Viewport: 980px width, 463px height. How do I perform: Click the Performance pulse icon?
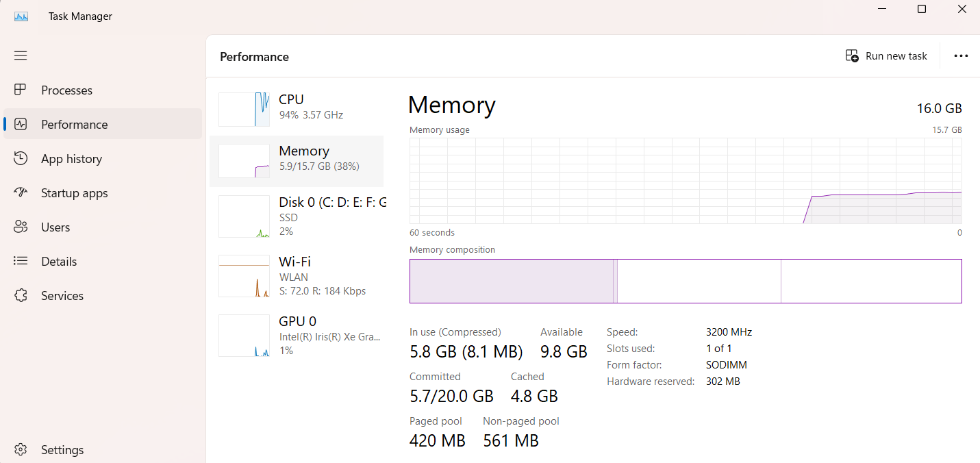click(21, 124)
